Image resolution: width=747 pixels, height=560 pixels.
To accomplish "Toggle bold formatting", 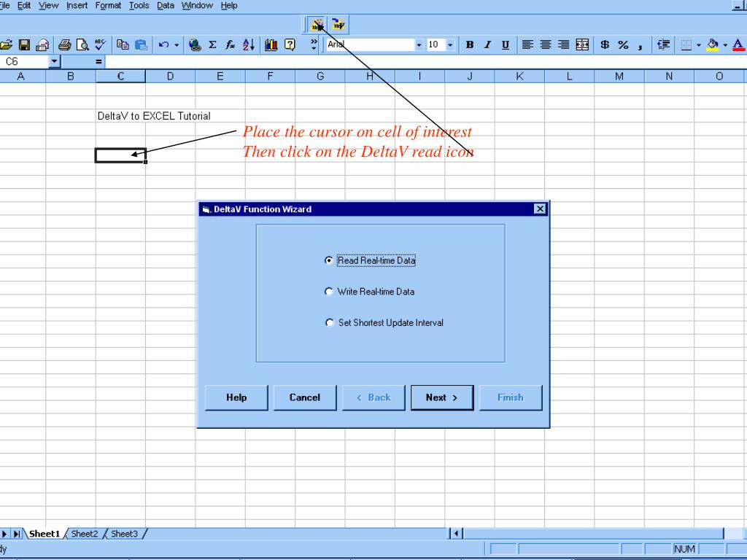I will (x=470, y=44).
